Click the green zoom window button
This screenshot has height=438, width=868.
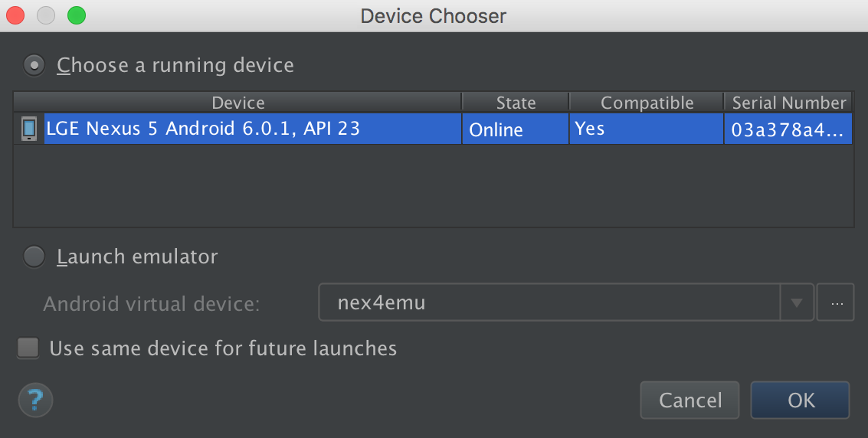coord(77,15)
